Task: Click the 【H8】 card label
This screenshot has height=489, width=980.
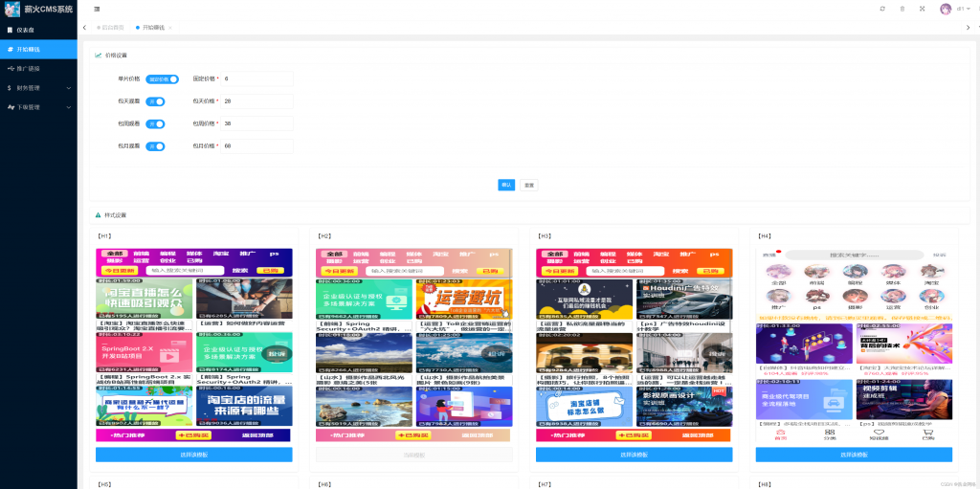Action: click(x=765, y=484)
